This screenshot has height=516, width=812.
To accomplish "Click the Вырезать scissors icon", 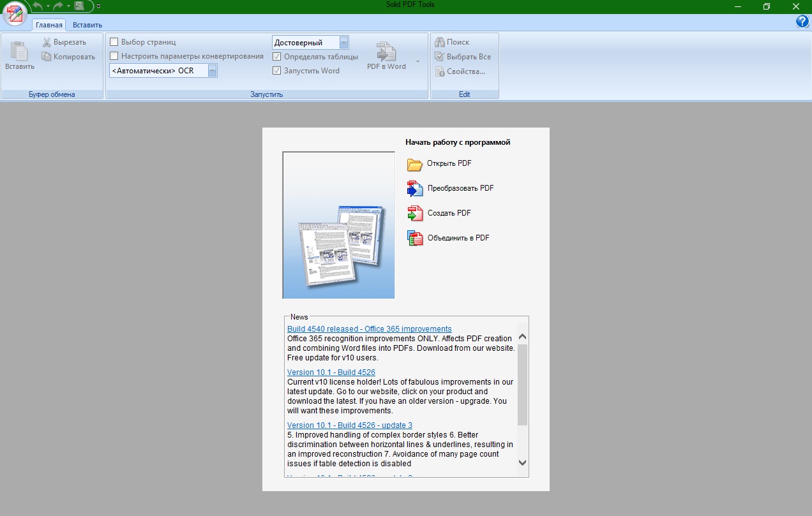I will (x=47, y=42).
